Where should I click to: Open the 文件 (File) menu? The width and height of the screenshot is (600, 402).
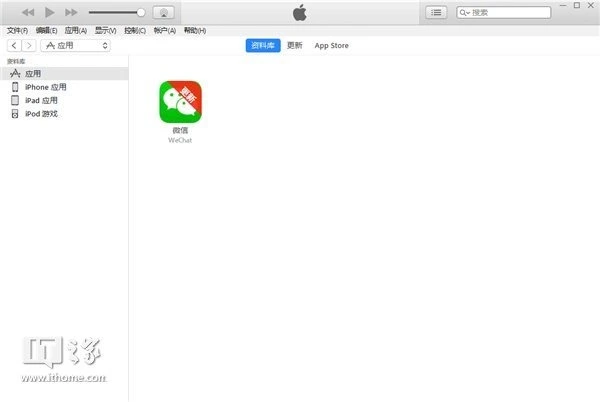[17, 31]
